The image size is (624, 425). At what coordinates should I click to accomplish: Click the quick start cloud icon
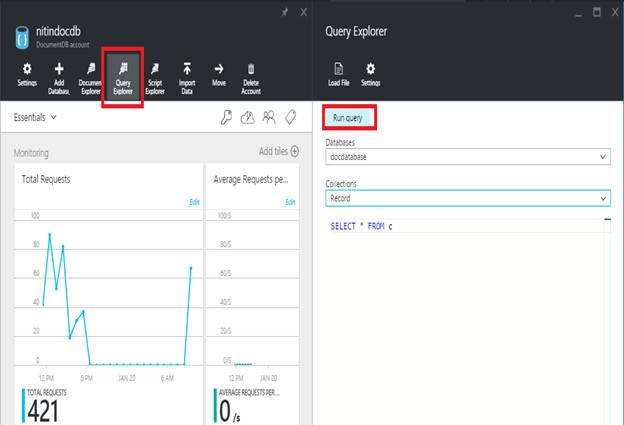pyautogui.click(x=248, y=117)
